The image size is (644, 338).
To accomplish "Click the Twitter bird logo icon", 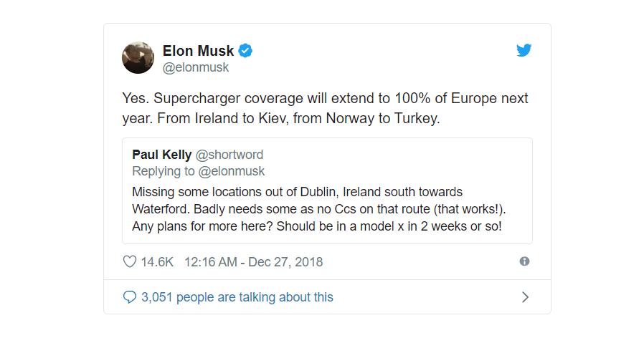I will (x=524, y=51).
